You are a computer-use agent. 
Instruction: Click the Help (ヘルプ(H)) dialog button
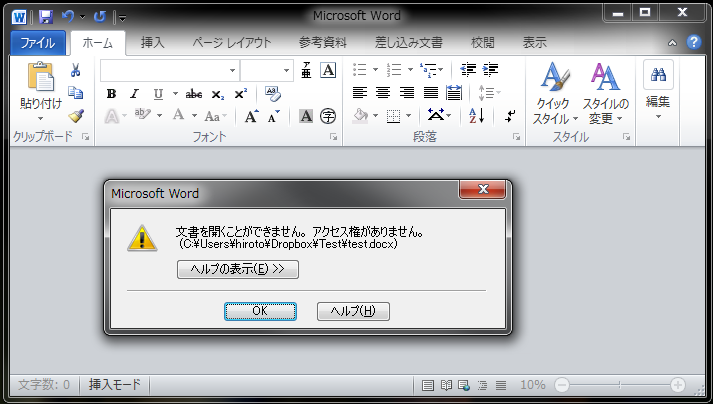353,311
